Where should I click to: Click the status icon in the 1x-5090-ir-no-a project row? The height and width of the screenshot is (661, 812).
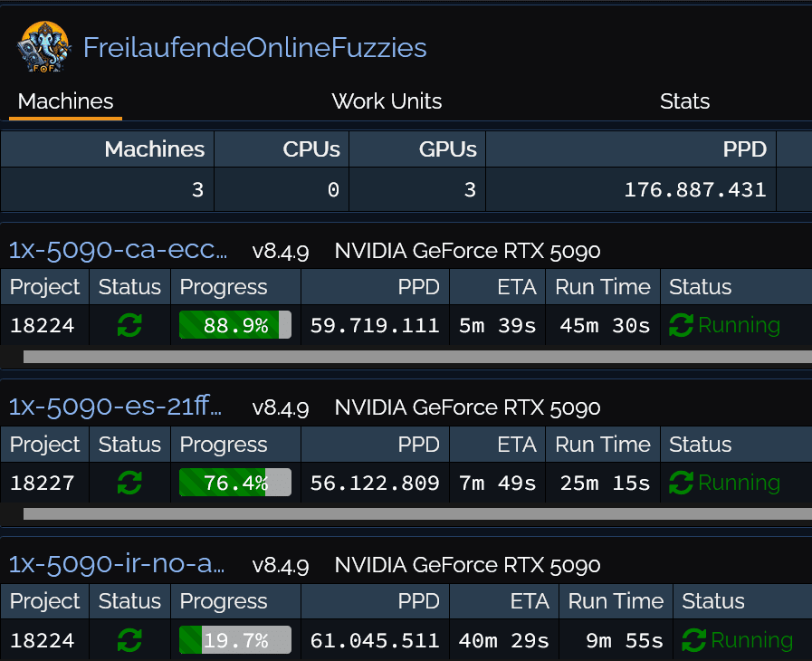129,641
